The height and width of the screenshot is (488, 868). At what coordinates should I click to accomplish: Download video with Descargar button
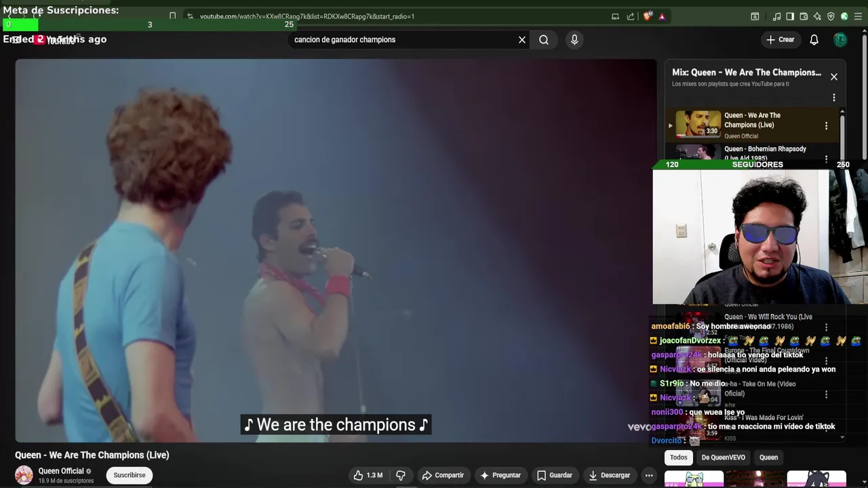point(609,475)
